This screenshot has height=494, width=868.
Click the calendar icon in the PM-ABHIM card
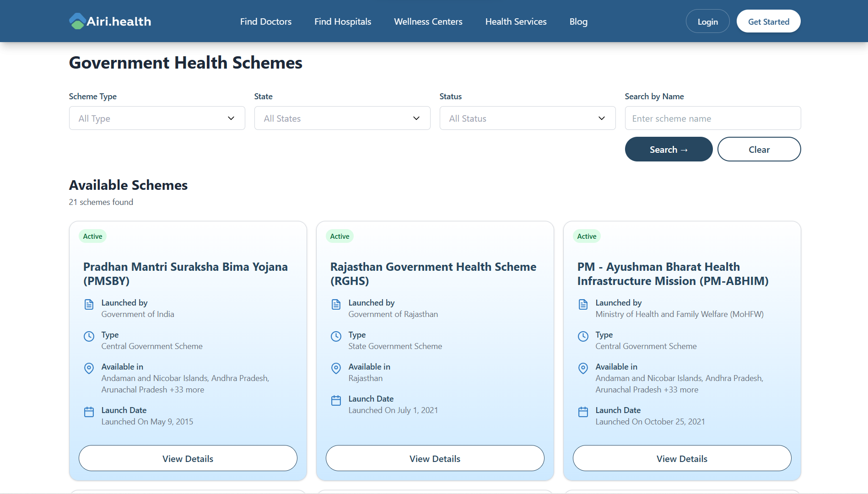coord(583,412)
